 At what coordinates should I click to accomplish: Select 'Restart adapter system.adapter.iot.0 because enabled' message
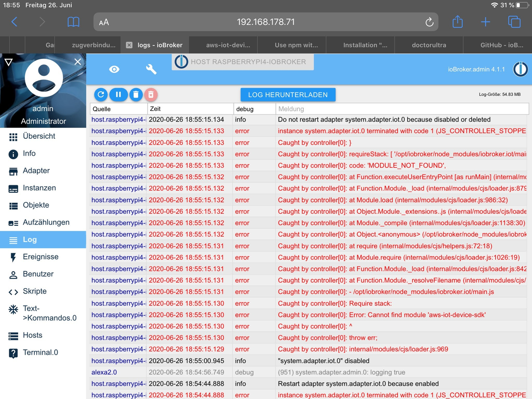click(358, 384)
